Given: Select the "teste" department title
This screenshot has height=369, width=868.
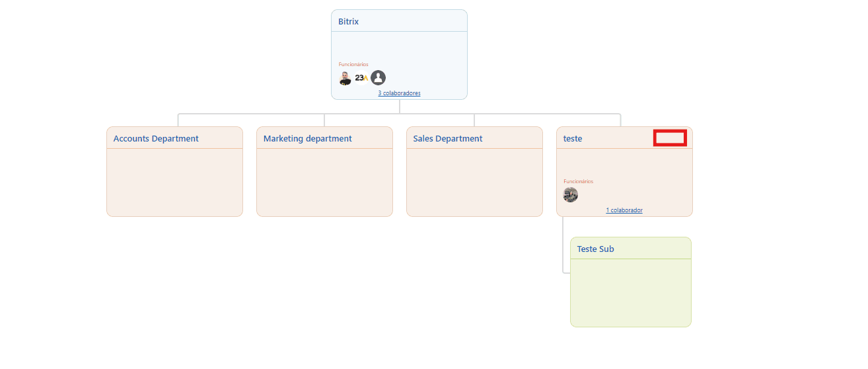Looking at the screenshot, I should coord(573,139).
